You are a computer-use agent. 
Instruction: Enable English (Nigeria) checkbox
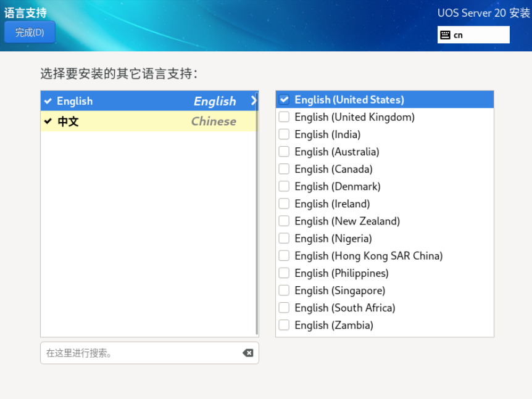pos(284,238)
